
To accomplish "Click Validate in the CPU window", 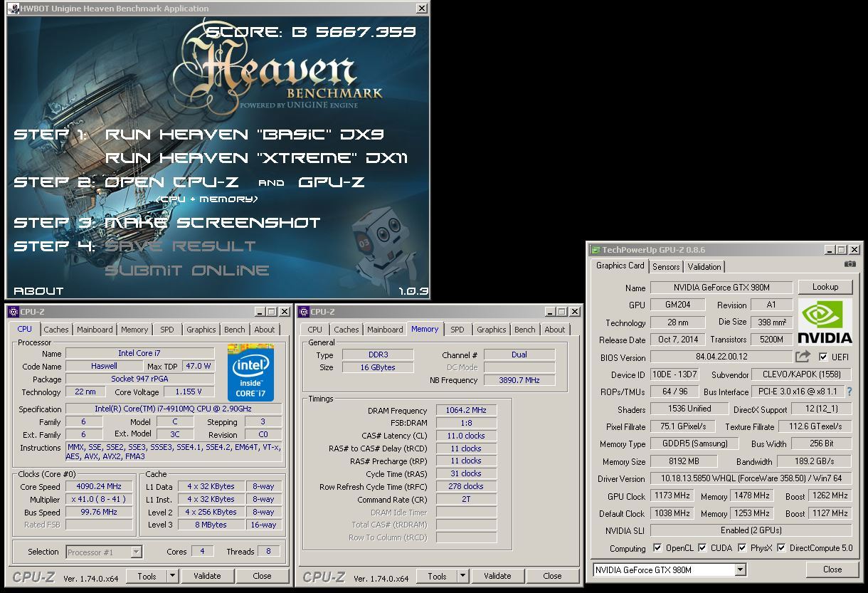I will (207, 576).
